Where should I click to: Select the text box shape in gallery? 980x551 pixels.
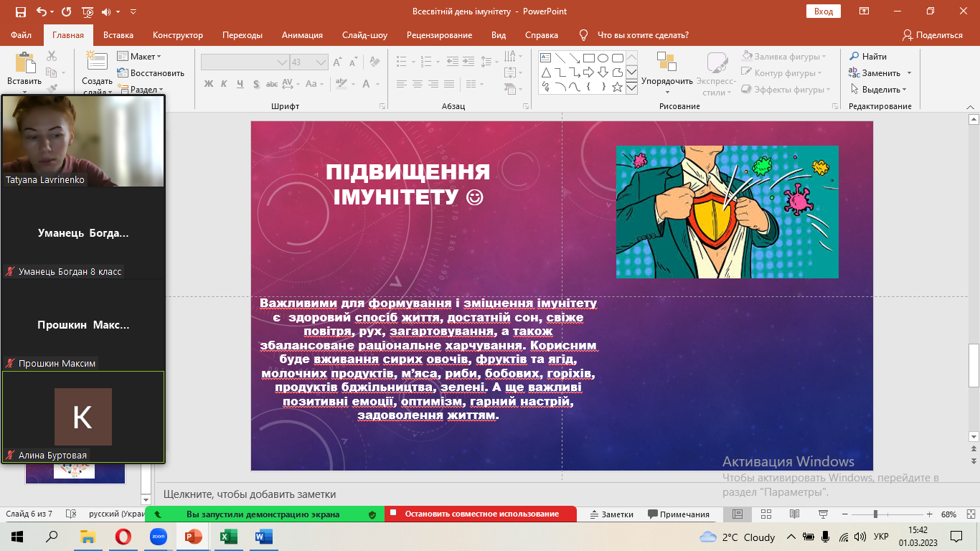coord(545,58)
